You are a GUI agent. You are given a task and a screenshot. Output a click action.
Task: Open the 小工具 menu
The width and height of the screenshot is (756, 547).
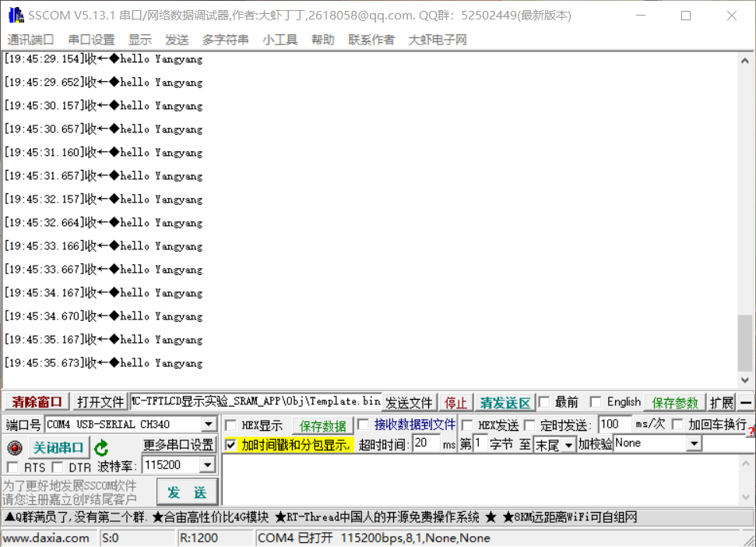280,39
